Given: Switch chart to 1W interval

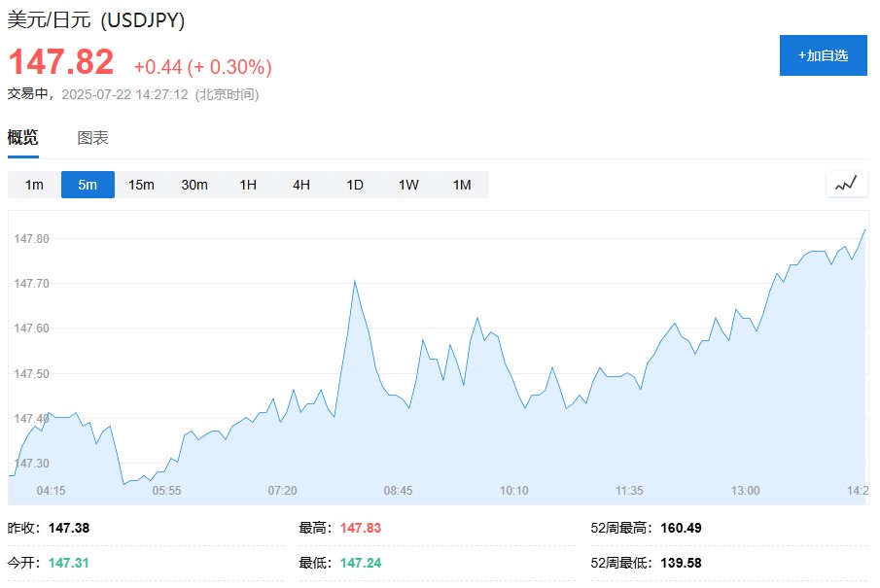Looking at the screenshot, I should tap(408, 185).
